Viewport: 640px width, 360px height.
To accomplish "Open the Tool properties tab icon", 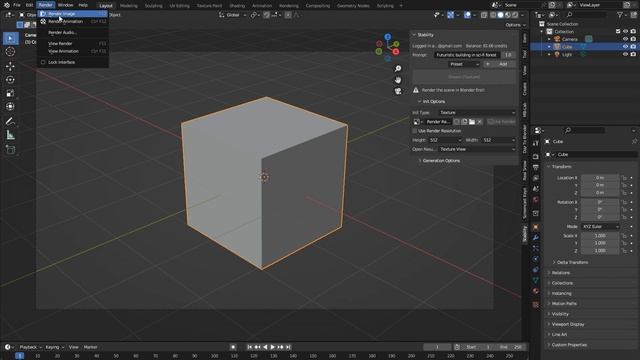I will point(536,143).
